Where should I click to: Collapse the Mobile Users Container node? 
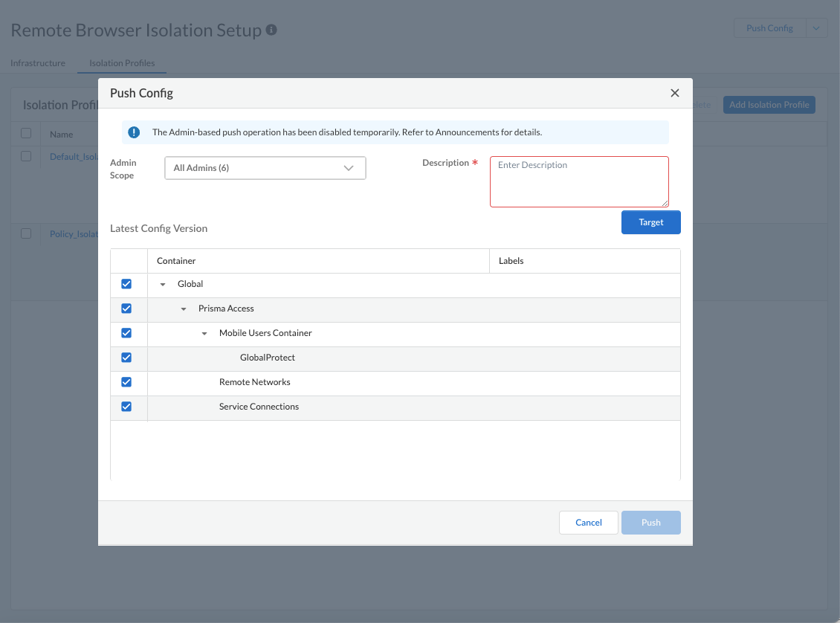[204, 334]
